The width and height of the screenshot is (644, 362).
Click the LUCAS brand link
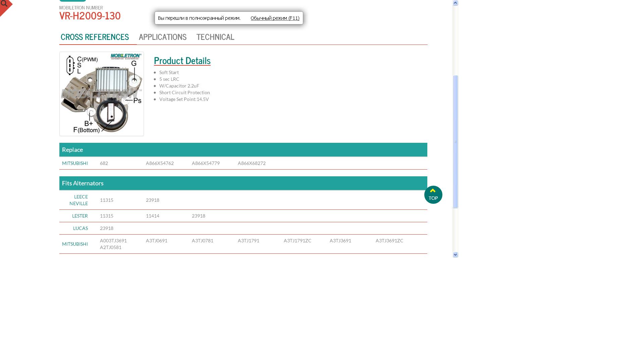[80, 228]
